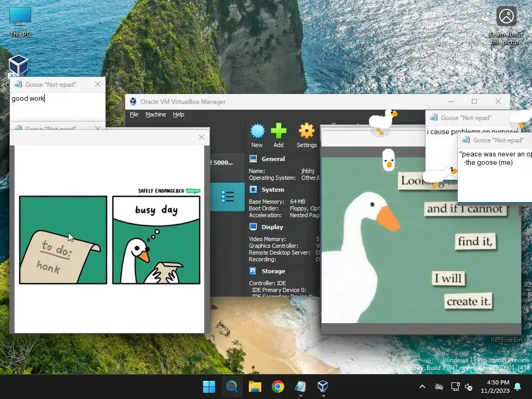Open the Settings gear icon in VirtualBox
This screenshot has width=532, height=399.
[x=307, y=131]
